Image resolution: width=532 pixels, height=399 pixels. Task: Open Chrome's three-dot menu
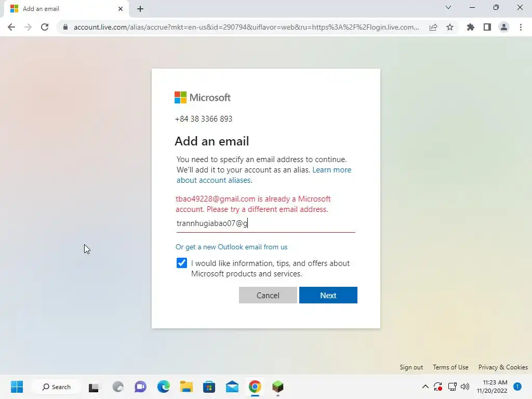(x=521, y=27)
